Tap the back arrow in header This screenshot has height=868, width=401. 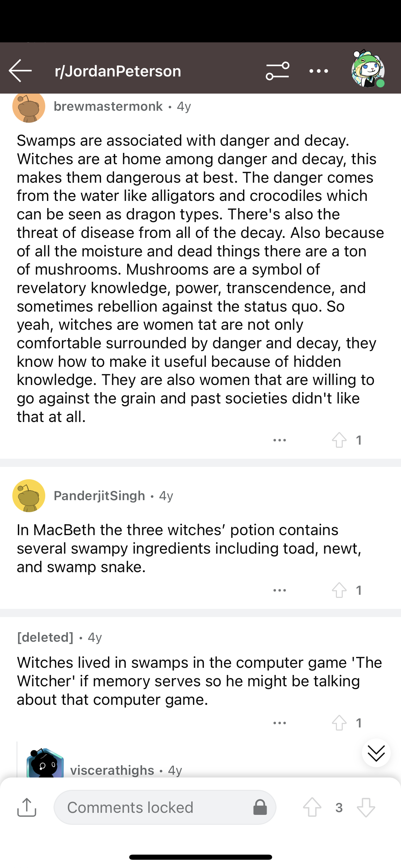pos(20,71)
